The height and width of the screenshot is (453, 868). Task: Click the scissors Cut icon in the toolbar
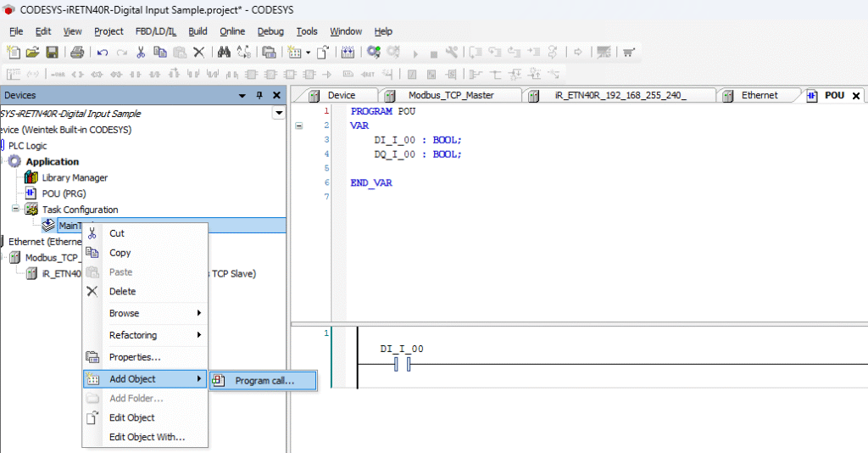141,52
